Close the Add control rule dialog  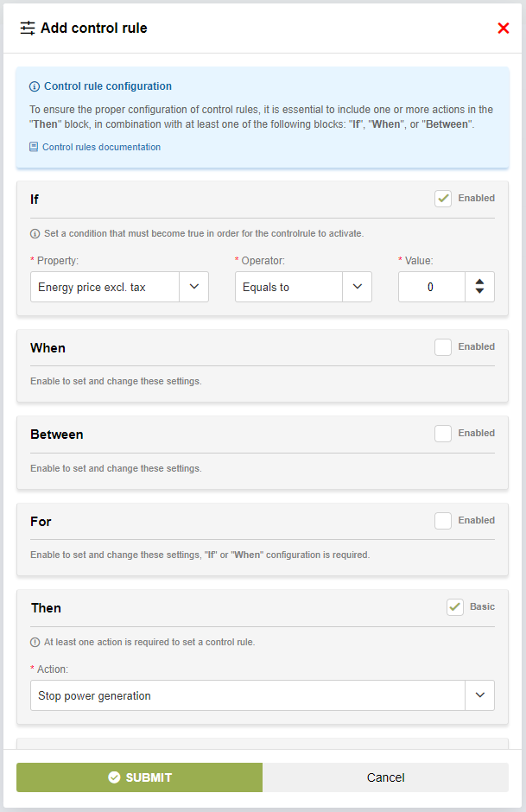504,29
